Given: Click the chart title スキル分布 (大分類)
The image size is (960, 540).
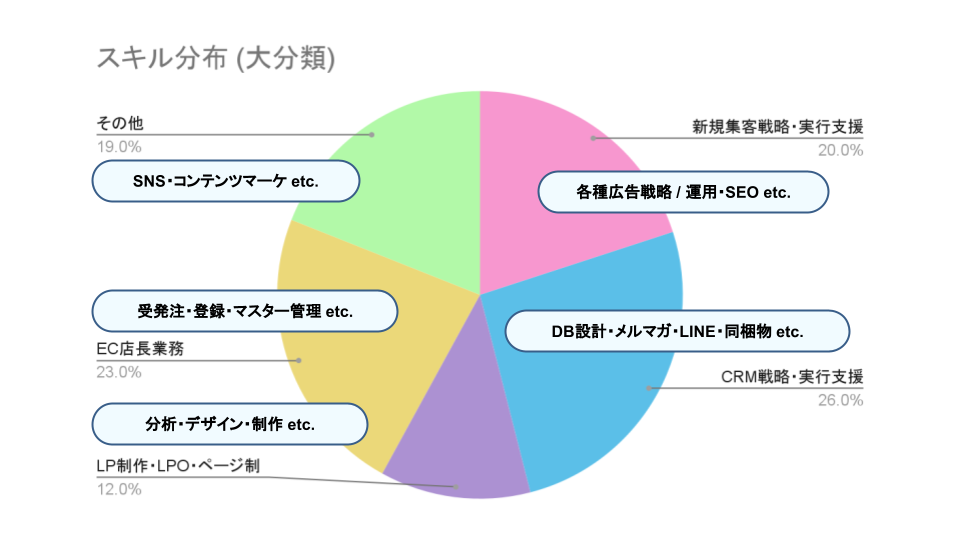Looking at the screenshot, I should pyautogui.click(x=215, y=58).
